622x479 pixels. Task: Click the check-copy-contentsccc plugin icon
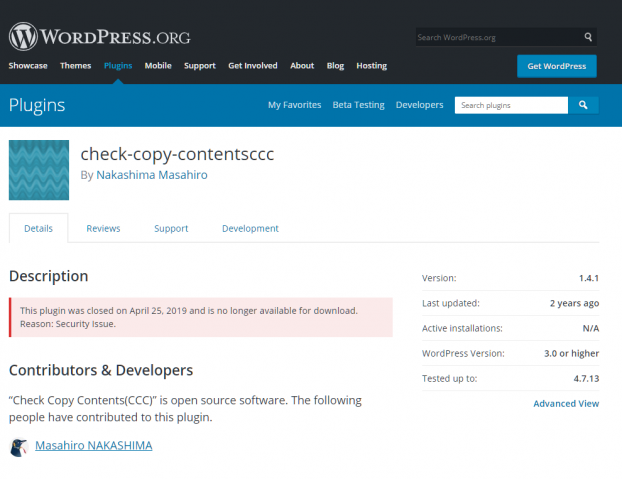click(39, 170)
